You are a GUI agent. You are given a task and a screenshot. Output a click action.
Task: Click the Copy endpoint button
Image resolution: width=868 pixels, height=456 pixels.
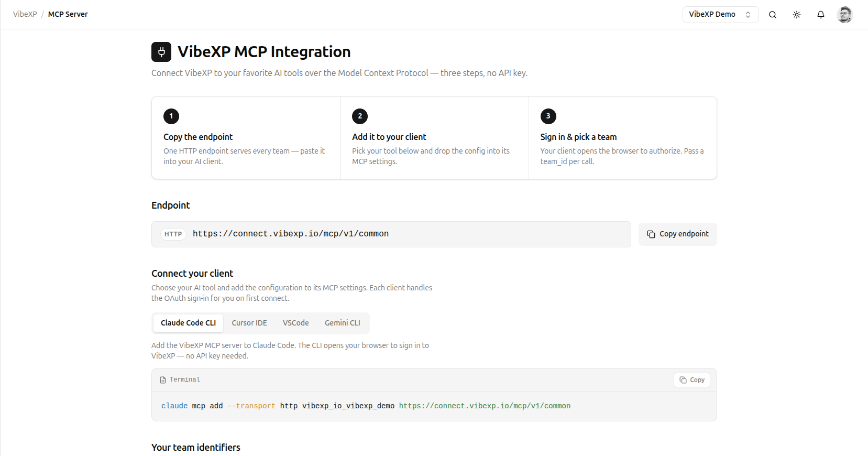pos(677,234)
